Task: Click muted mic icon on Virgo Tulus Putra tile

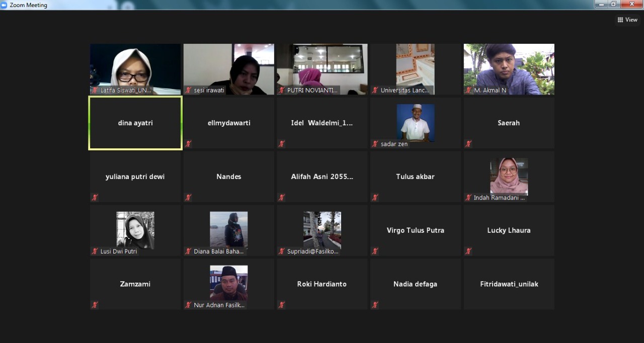Action: pos(375,251)
